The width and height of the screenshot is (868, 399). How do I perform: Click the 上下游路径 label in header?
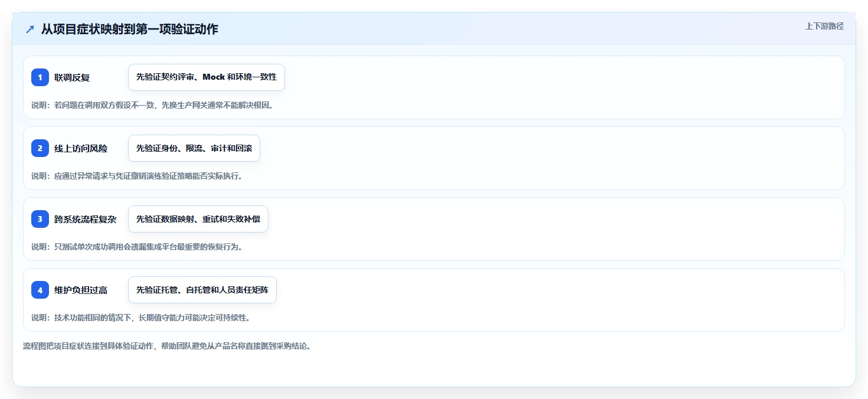(824, 26)
